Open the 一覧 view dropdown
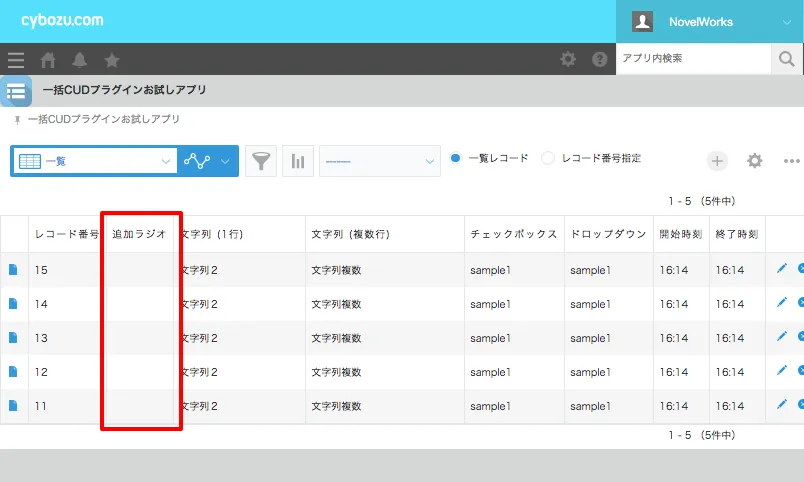This screenshot has width=804, height=482. point(94,161)
